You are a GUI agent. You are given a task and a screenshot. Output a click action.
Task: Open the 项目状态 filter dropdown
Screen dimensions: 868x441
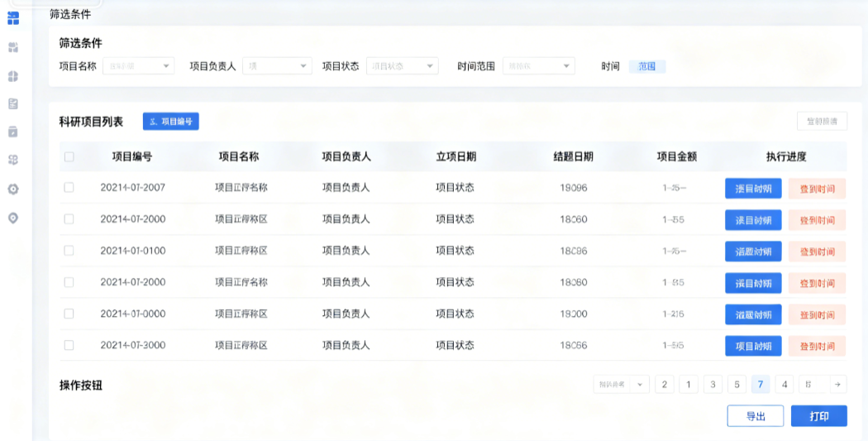coord(403,66)
